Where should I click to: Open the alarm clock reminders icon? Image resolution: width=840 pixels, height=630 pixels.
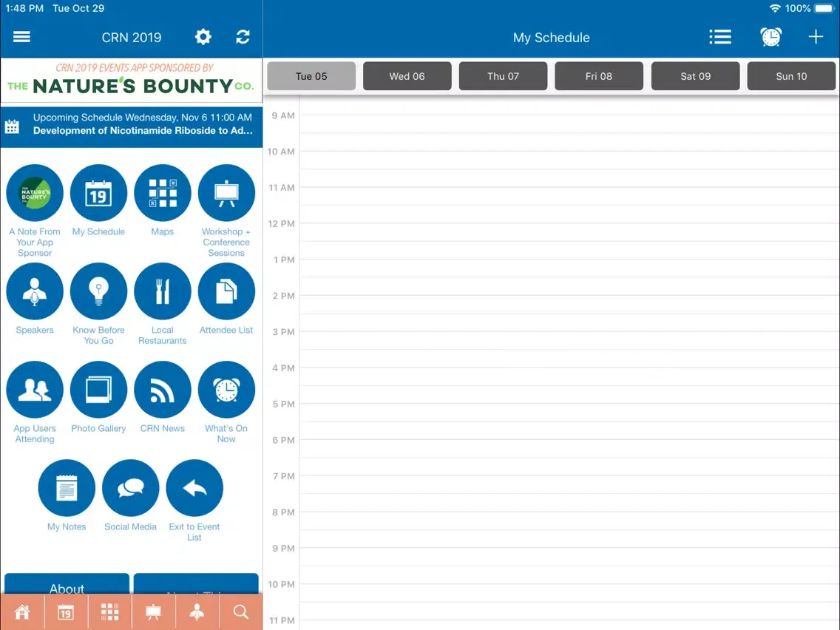(x=771, y=37)
